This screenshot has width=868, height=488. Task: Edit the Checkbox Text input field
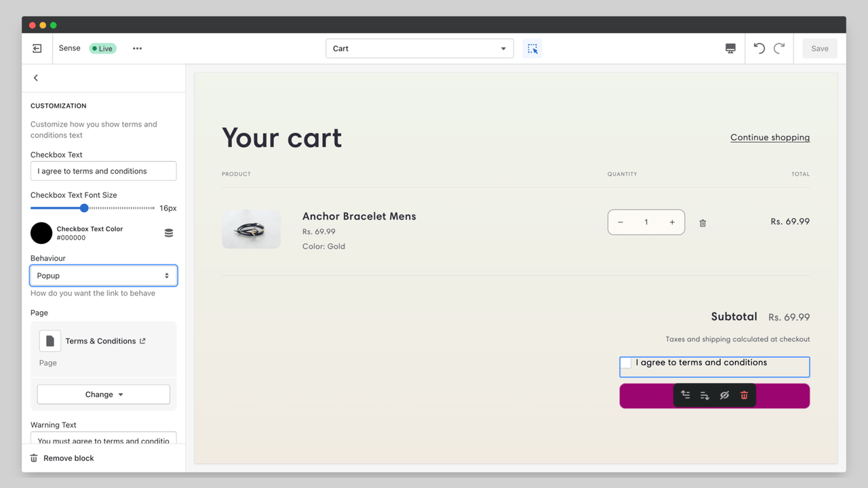click(104, 171)
